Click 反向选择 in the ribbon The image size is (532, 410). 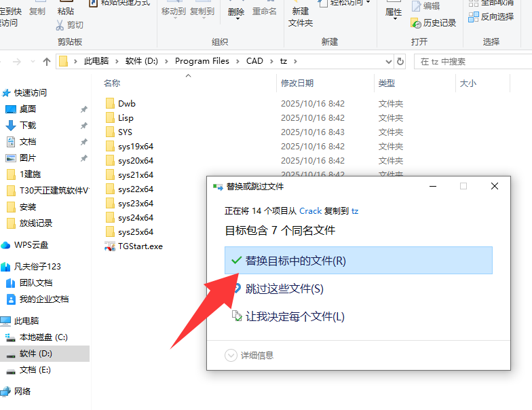[497, 17]
